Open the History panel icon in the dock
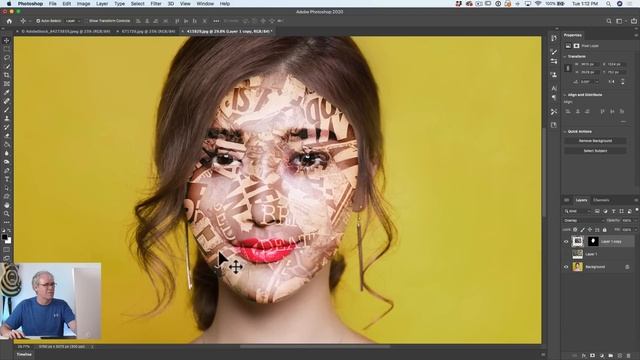 coord(553,38)
